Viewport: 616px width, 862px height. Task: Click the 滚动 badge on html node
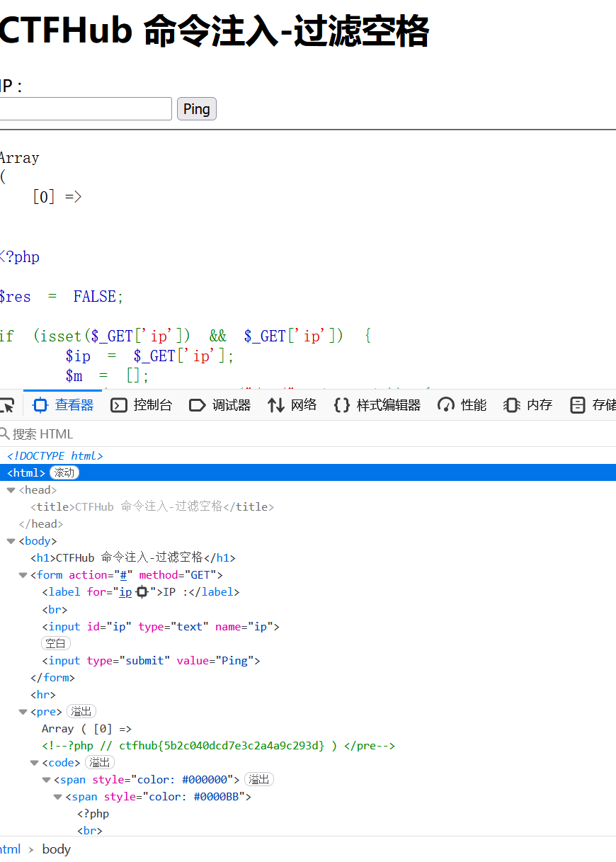[x=64, y=473]
